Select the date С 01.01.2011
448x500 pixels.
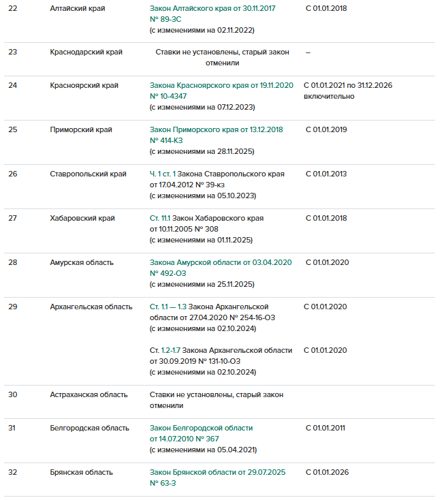click(x=325, y=428)
